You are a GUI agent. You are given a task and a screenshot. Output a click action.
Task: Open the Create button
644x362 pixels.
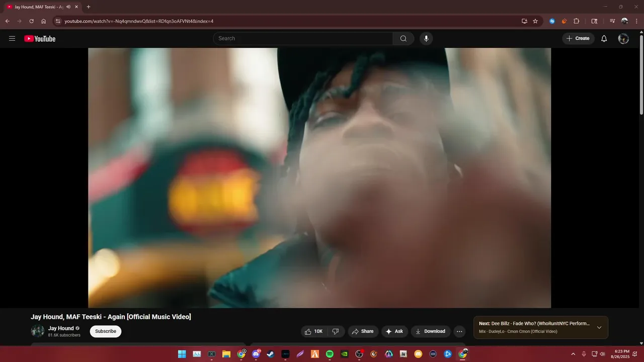point(578,39)
